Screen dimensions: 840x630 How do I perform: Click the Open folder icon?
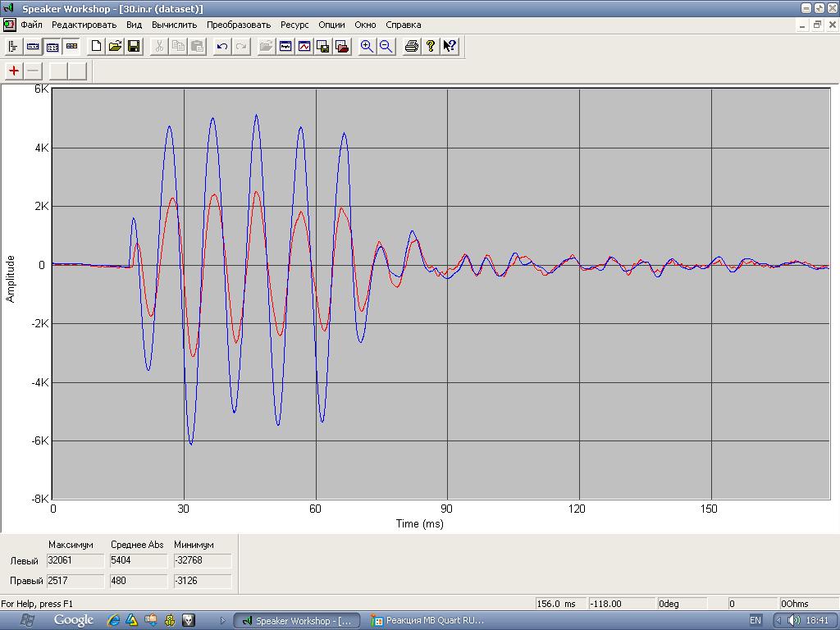[115, 47]
